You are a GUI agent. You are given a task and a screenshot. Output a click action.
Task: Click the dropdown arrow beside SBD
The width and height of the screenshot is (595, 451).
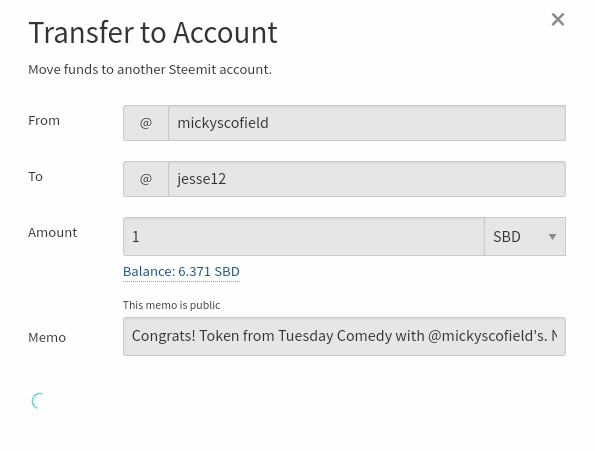[552, 237]
